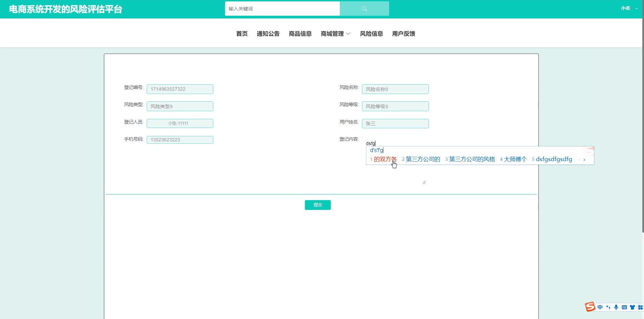Grab the textarea resize handle

coord(424,182)
